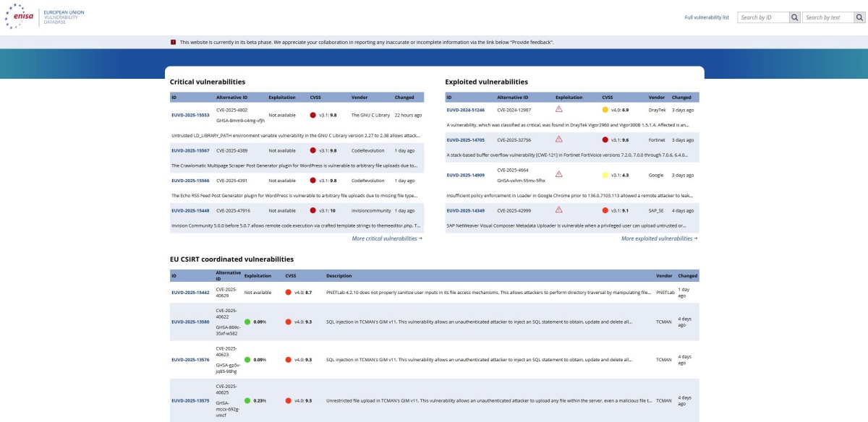Click the Untrusted LD_LIBRARY_PATH description text
Image resolution: width=868 pixels, height=422 pixels.
(296, 135)
